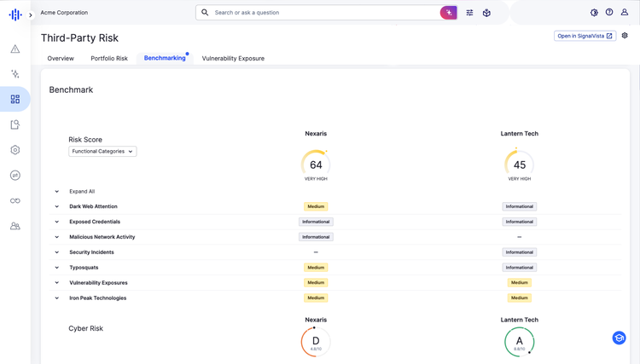
Task: Open the Functional Categories dropdown
Action: click(102, 151)
